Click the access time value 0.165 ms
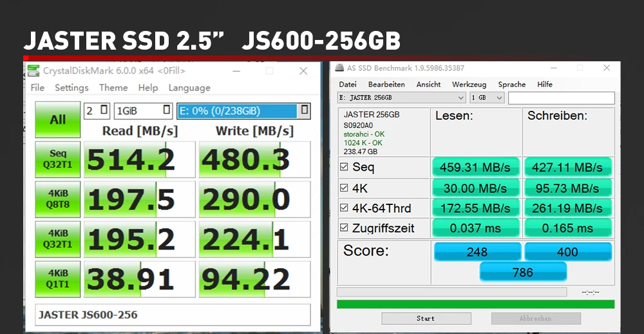Viewport: 644px width, 334px height. click(x=568, y=228)
